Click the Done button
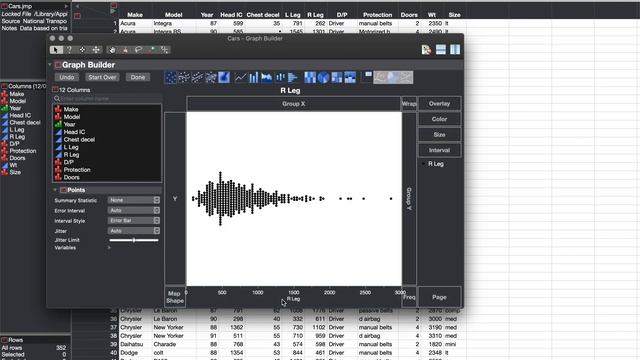 pyautogui.click(x=138, y=77)
